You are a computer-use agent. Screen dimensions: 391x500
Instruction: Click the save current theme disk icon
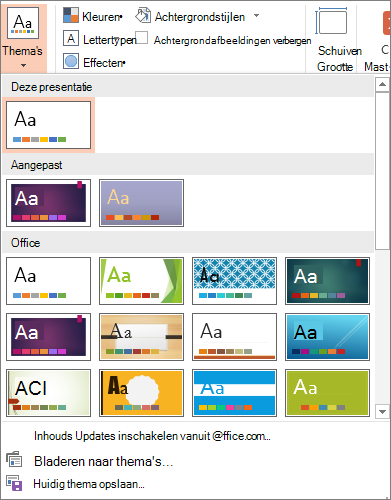tap(14, 483)
